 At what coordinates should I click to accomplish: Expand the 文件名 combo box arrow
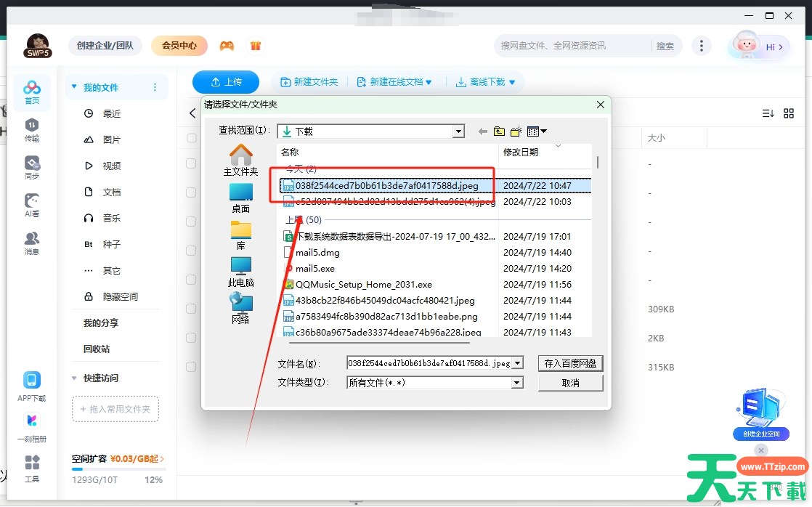[x=517, y=363]
